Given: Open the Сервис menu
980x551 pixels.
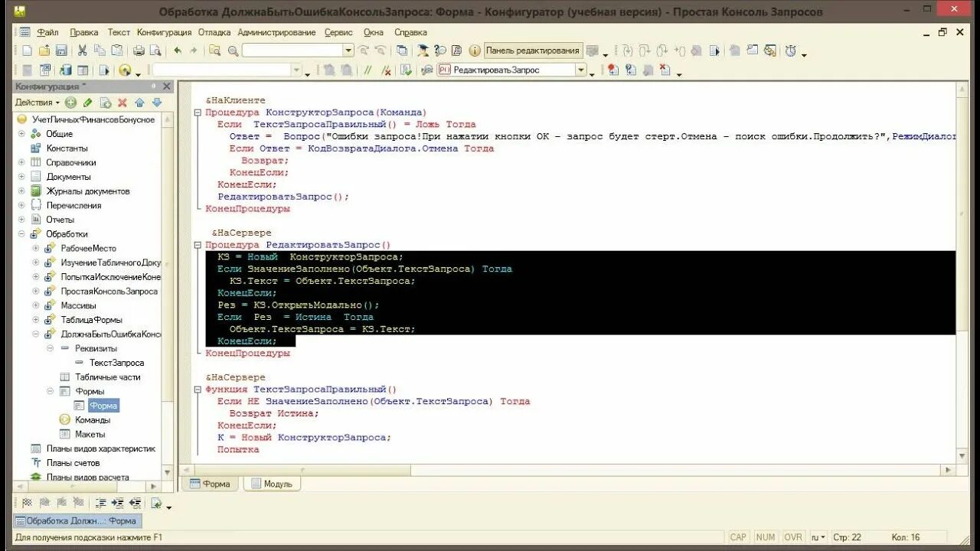Looking at the screenshot, I should tap(338, 32).
